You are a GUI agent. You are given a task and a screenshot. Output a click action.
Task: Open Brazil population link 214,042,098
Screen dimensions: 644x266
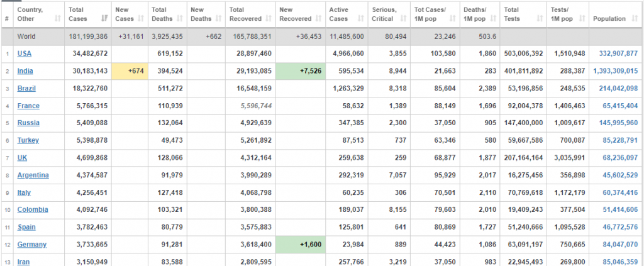pyautogui.click(x=619, y=88)
